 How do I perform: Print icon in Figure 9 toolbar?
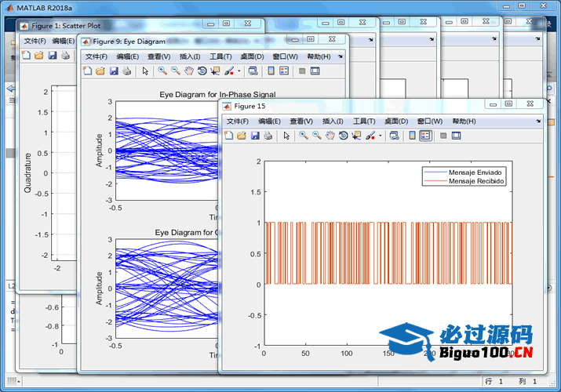(x=127, y=71)
